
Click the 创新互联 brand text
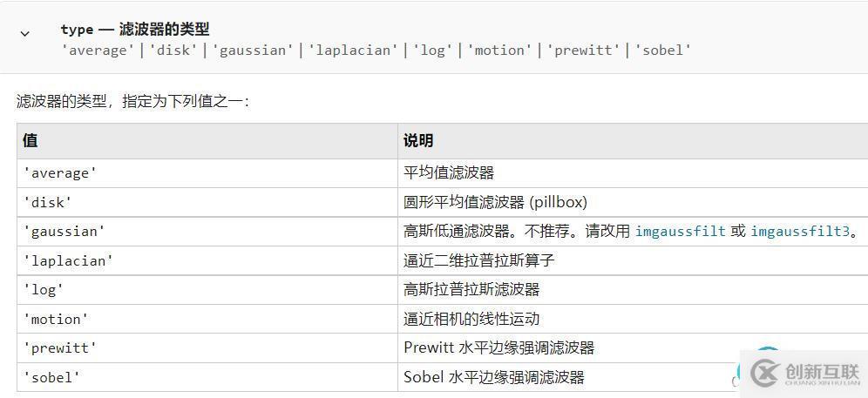coord(822,371)
